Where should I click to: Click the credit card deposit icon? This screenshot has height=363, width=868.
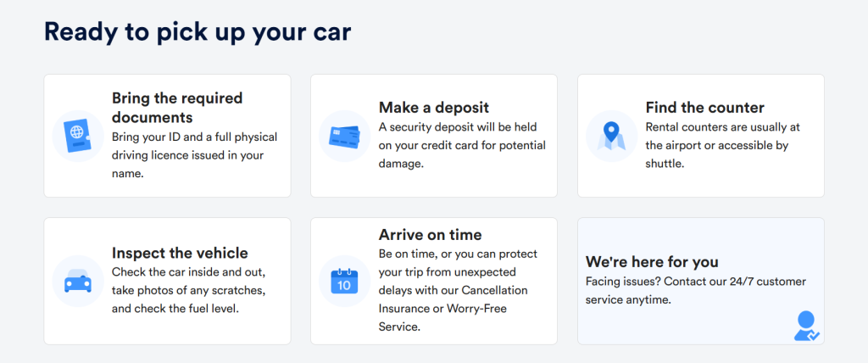tap(345, 136)
